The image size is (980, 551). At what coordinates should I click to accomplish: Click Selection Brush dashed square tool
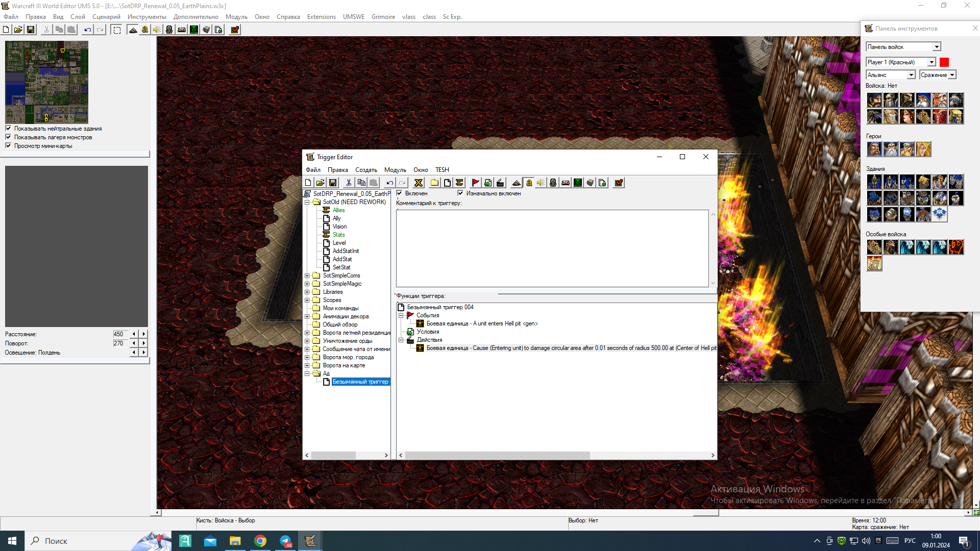click(x=117, y=30)
